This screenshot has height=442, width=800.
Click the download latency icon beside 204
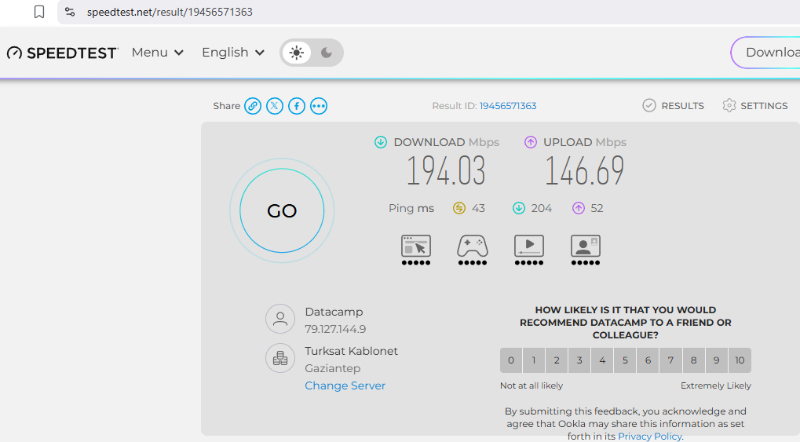pos(518,208)
